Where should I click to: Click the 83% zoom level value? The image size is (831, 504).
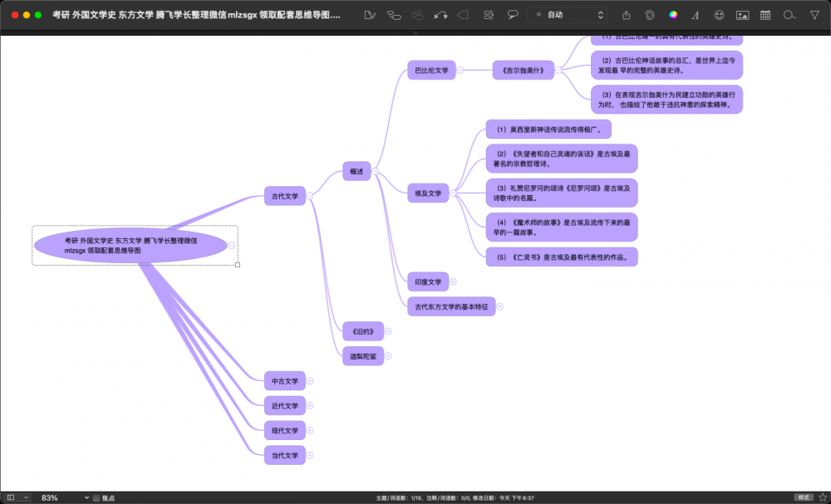coord(49,497)
